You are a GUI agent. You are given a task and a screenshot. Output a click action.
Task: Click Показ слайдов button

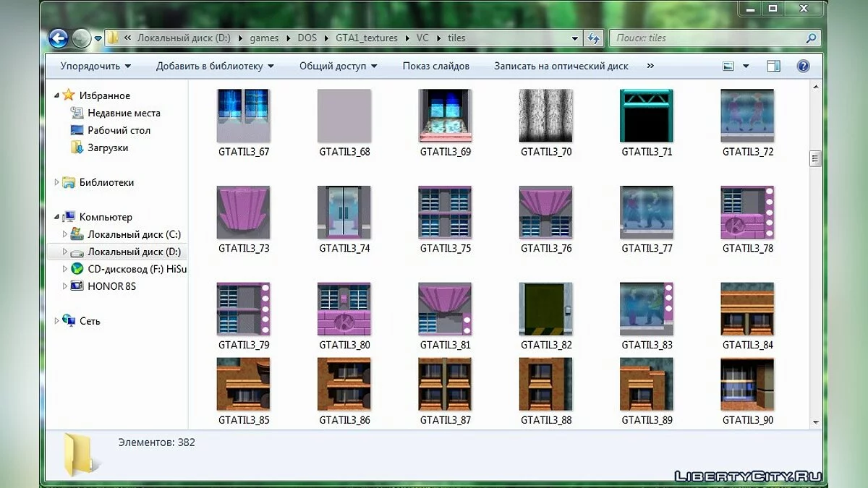(x=435, y=66)
